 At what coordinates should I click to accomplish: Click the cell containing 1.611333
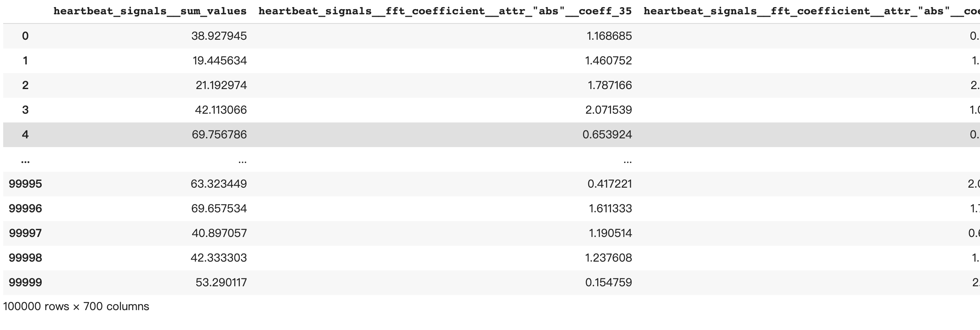(x=610, y=208)
